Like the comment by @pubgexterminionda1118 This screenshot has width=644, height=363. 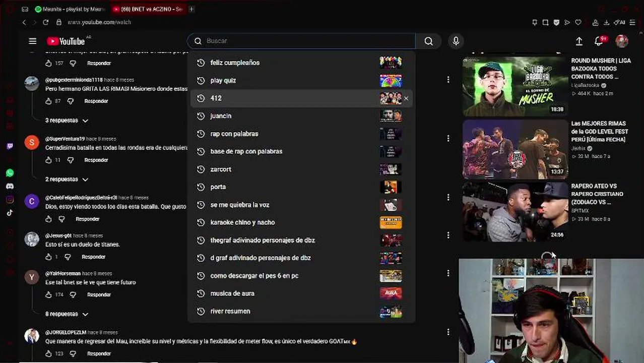coord(48,101)
